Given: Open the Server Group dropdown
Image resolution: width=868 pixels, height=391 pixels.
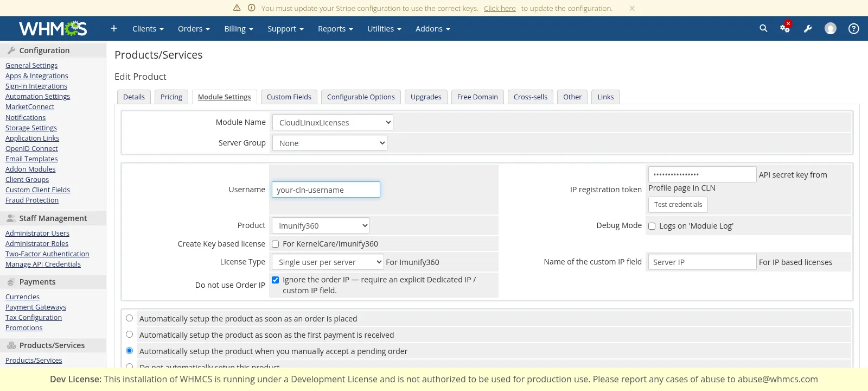Looking at the screenshot, I should (330, 143).
